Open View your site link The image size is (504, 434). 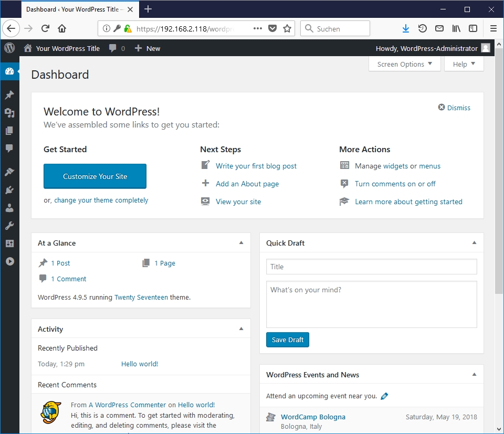tap(238, 202)
